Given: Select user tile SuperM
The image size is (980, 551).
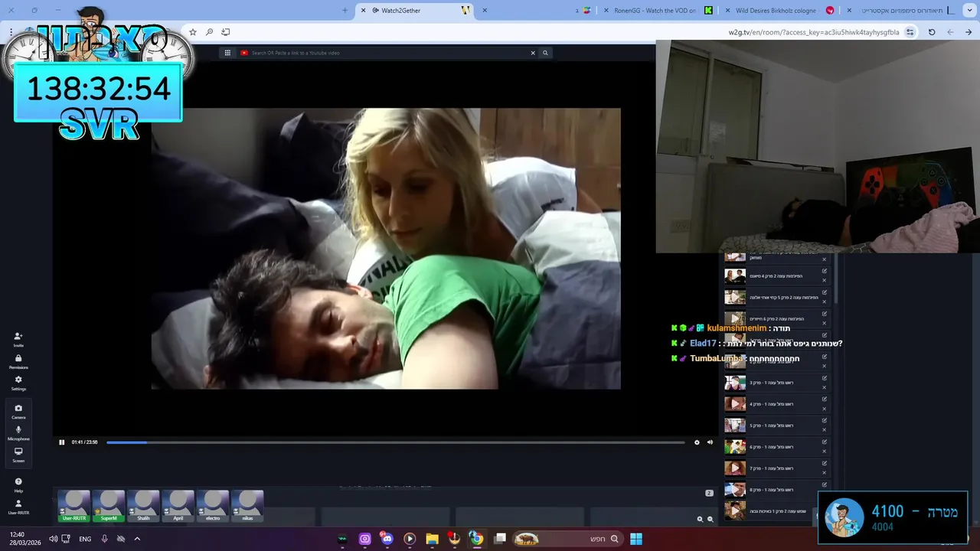Looking at the screenshot, I should [109, 506].
